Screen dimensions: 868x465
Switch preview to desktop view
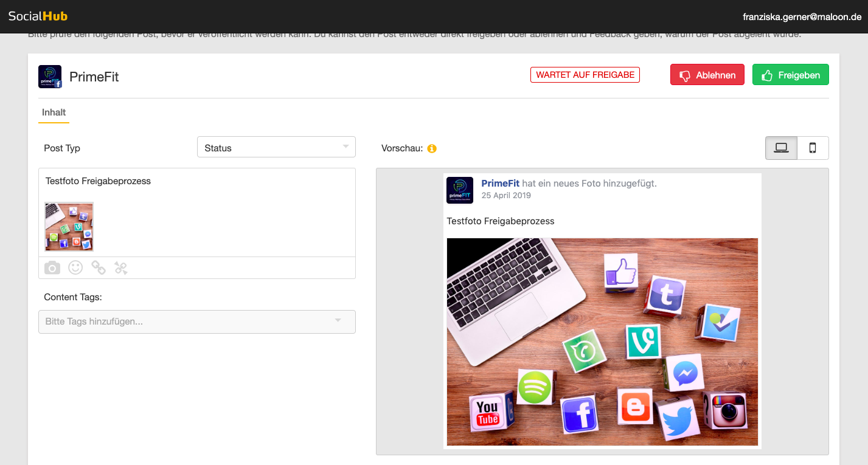click(x=781, y=148)
